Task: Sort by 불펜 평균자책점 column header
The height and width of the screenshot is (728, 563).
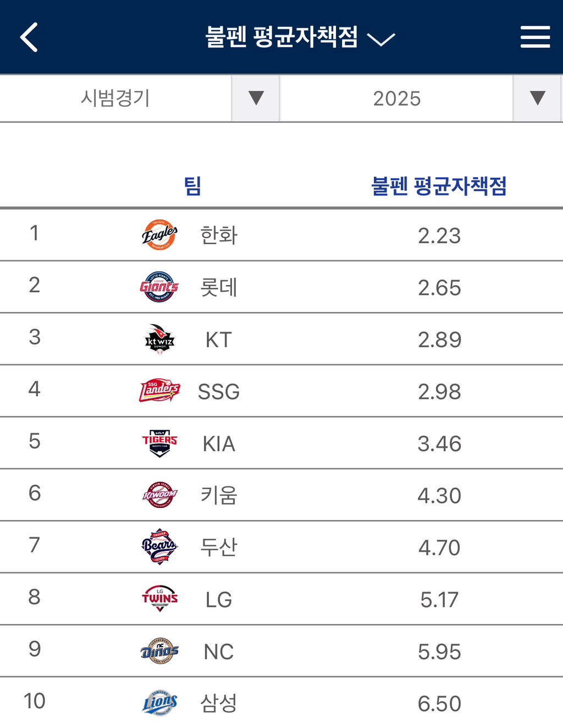Action: [439, 185]
